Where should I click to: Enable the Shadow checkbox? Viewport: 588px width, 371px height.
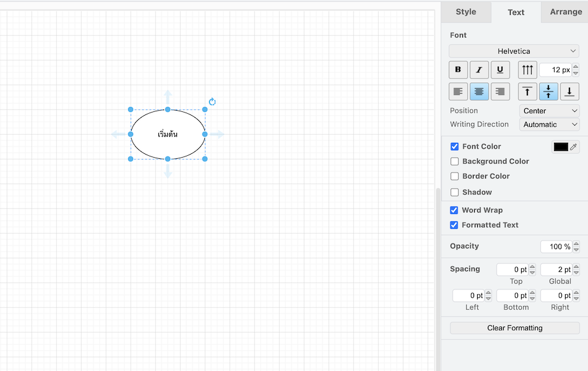click(x=454, y=192)
